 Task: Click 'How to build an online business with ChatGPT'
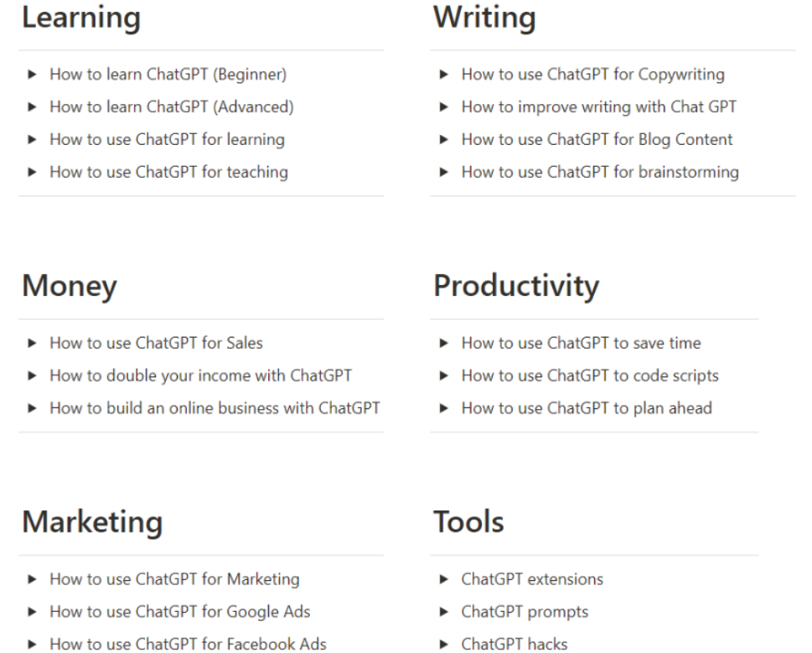coord(215,408)
